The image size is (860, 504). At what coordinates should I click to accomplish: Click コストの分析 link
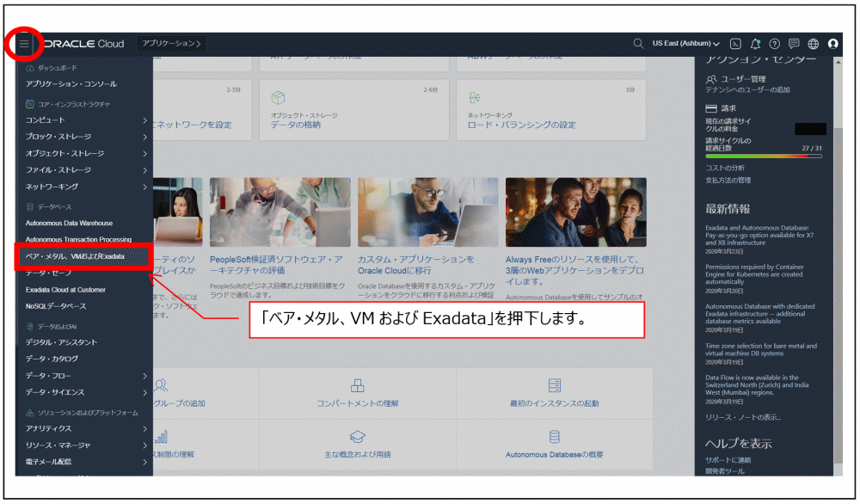(724, 168)
